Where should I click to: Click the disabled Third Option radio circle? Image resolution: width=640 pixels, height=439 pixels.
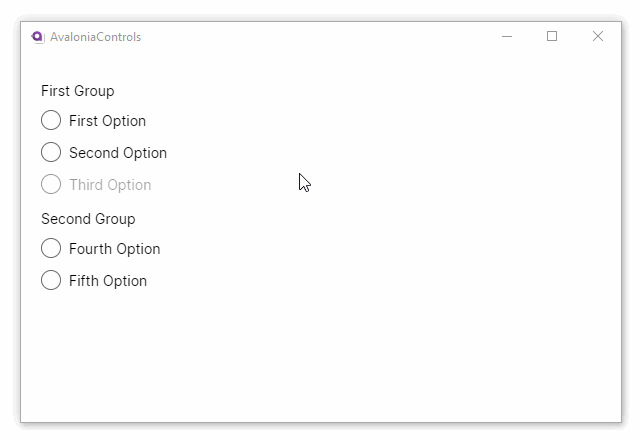pyautogui.click(x=51, y=185)
